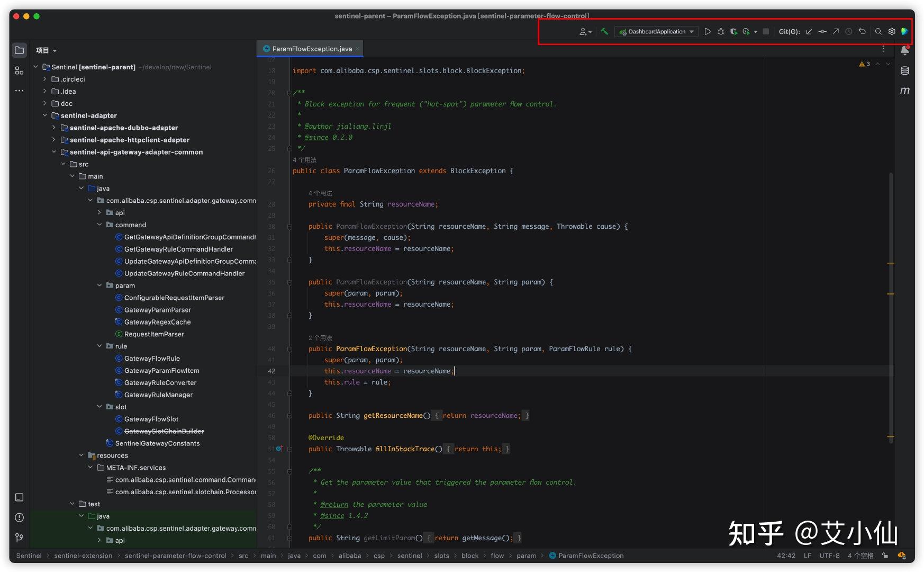Click the Git update project arrow

pos(809,32)
